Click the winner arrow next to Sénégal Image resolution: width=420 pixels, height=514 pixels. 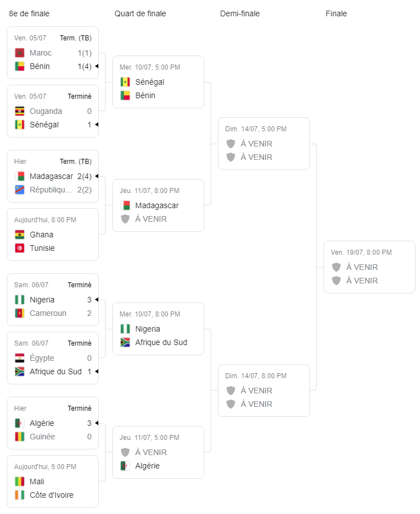tap(97, 125)
